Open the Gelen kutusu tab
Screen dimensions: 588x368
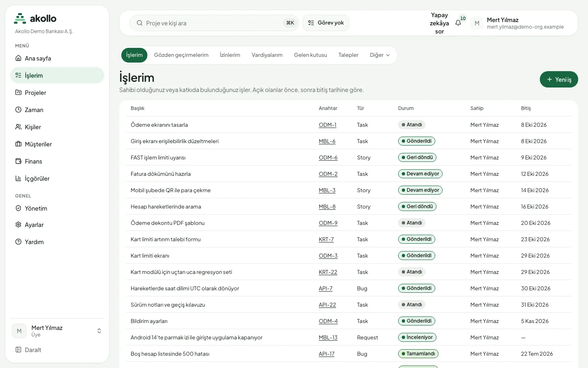point(310,55)
